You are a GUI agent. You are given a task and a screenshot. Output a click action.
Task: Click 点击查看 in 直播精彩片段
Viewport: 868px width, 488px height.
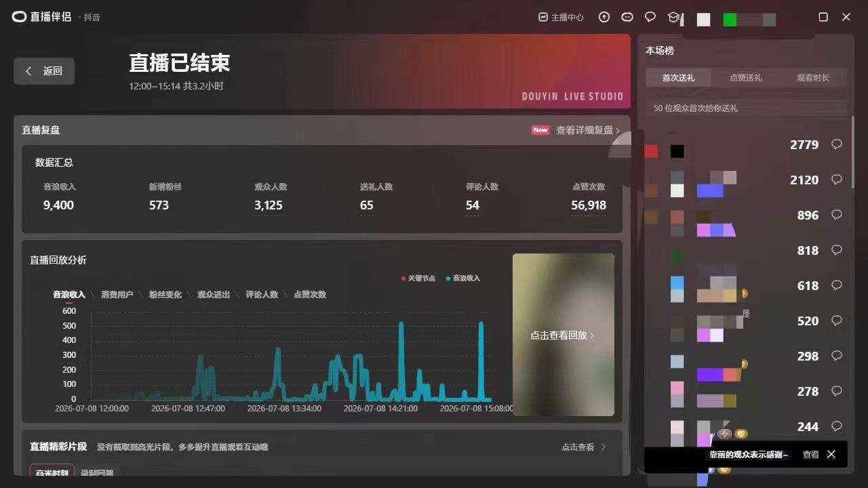583,447
